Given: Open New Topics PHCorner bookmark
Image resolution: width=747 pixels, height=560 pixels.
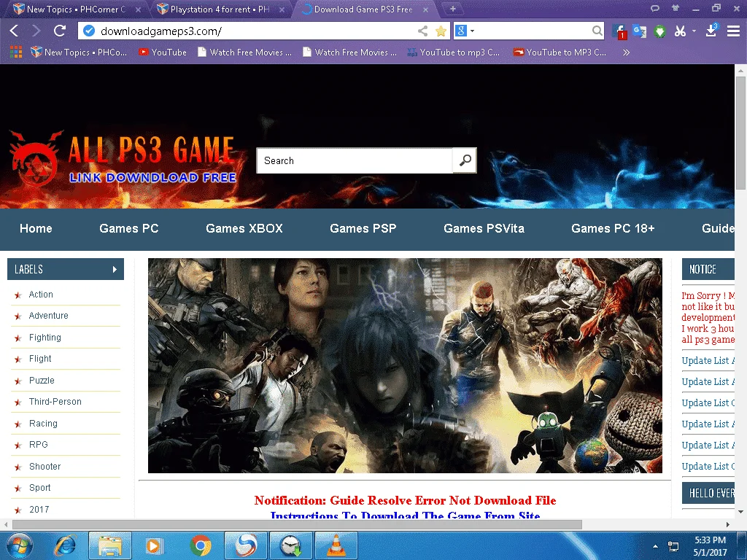Looking at the screenshot, I should [x=79, y=52].
